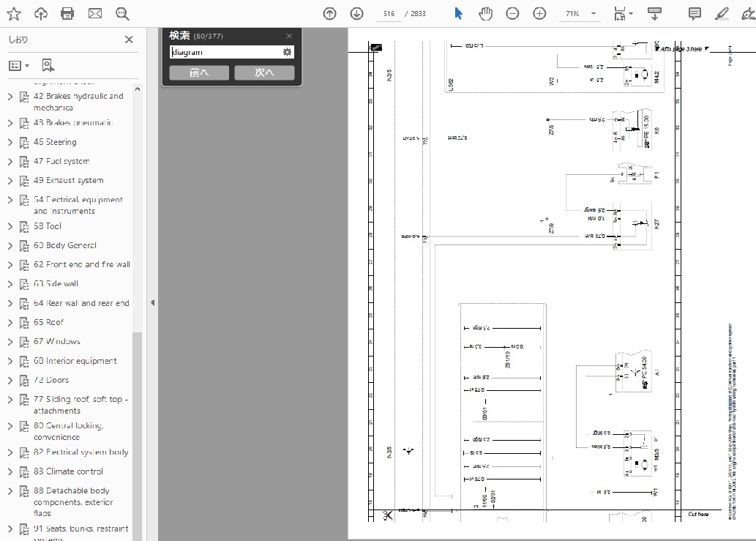Add a comment note
This screenshot has width=756, height=541.
coord(695,13)
